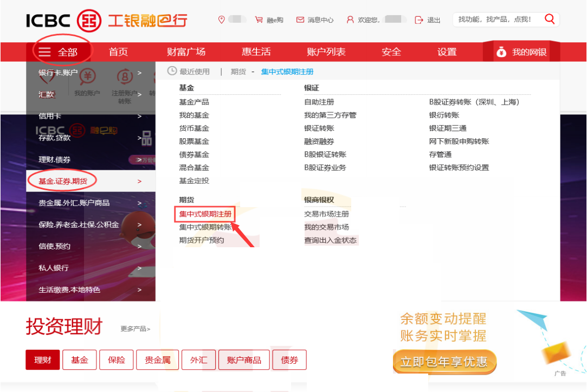This screenshot has height=392, width=587.
Task: Open 财富广场 in the navigation bar
Action: [x=186, y=52]
